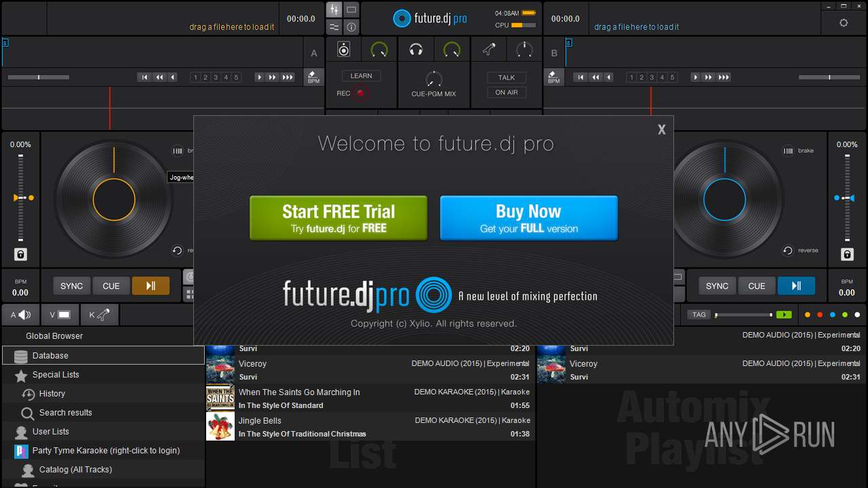The width and height of the screenshot is (868, 488).
Task: Click the single step back button on deck A
Action: pos(172,77)
